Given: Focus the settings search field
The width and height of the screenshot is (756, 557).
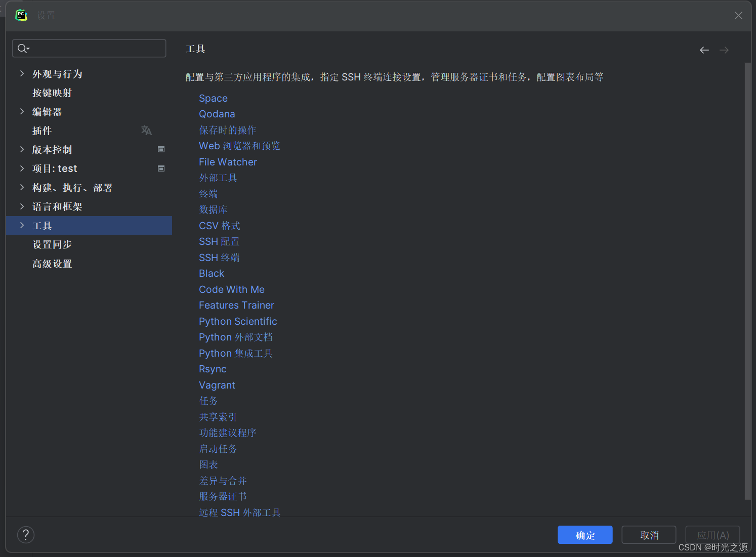Looking at the screenshot, I should tap(89, 49).
